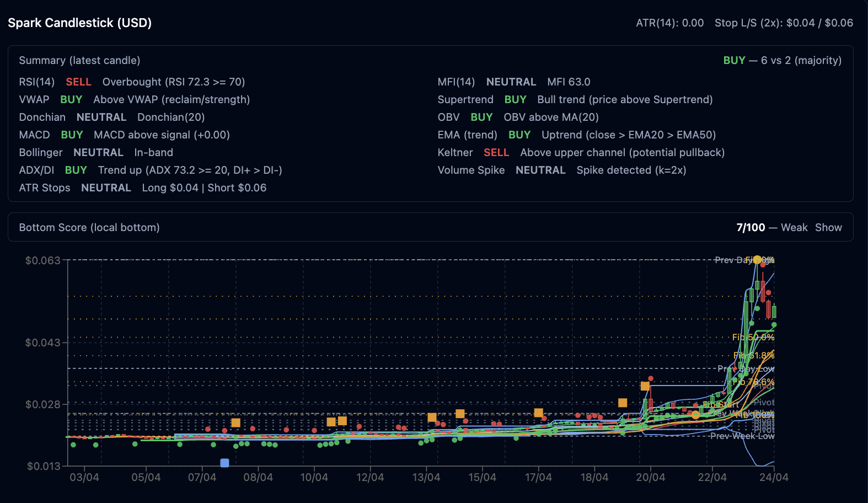
Task: Click the leftmost orange square marker
Action: pos(235,422)
